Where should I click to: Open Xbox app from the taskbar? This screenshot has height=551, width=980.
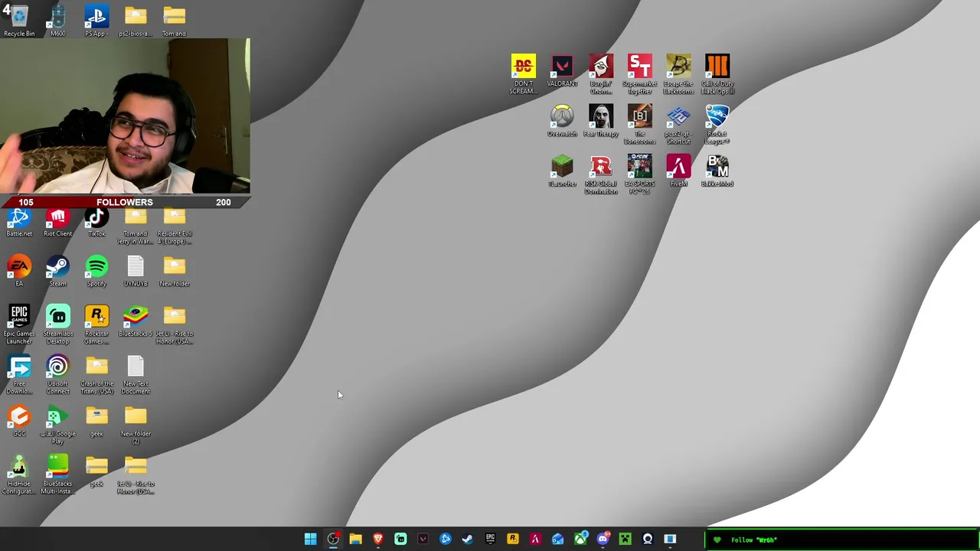(x=580, y=539)
